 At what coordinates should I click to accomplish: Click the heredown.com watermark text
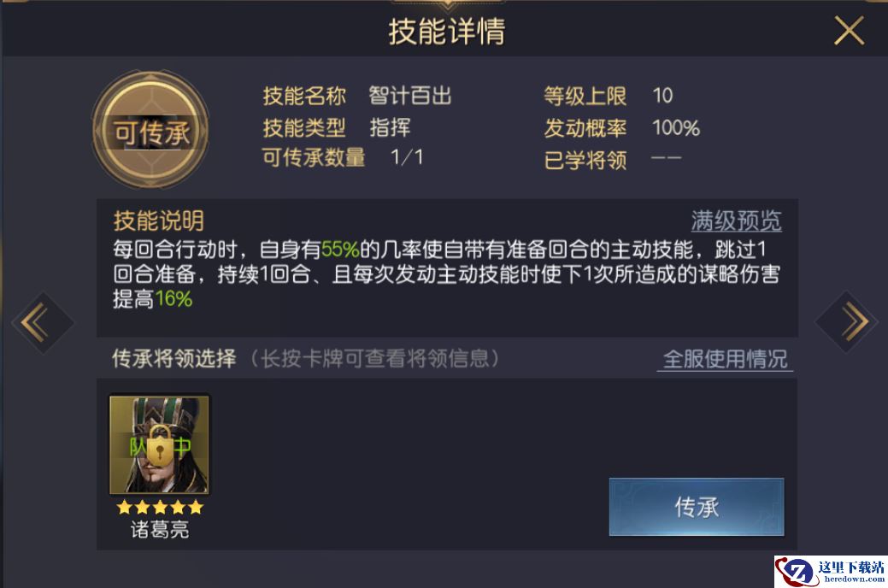pyautogui.click(x=854, y=579)
